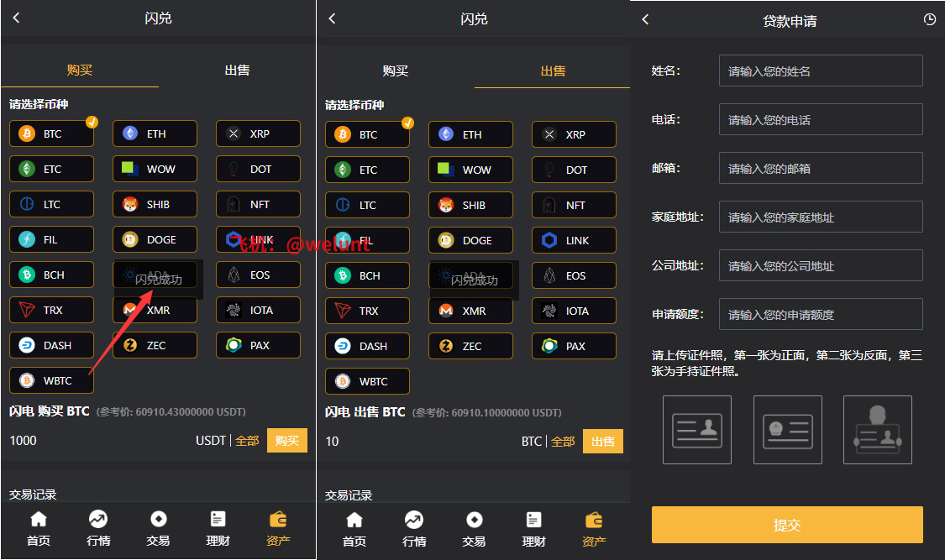Tap 全部 link next to BTC amount

pyautogui.click(x=563, y=442)
